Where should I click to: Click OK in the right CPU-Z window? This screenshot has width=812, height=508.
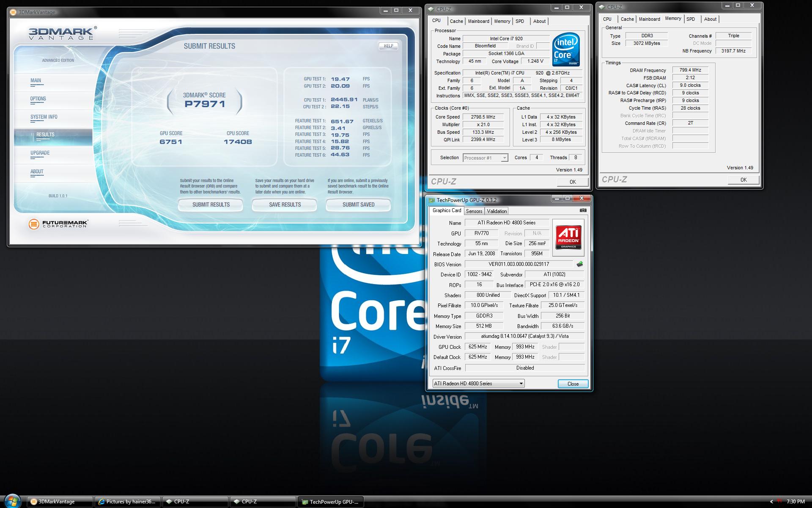[x=743, y=180]
